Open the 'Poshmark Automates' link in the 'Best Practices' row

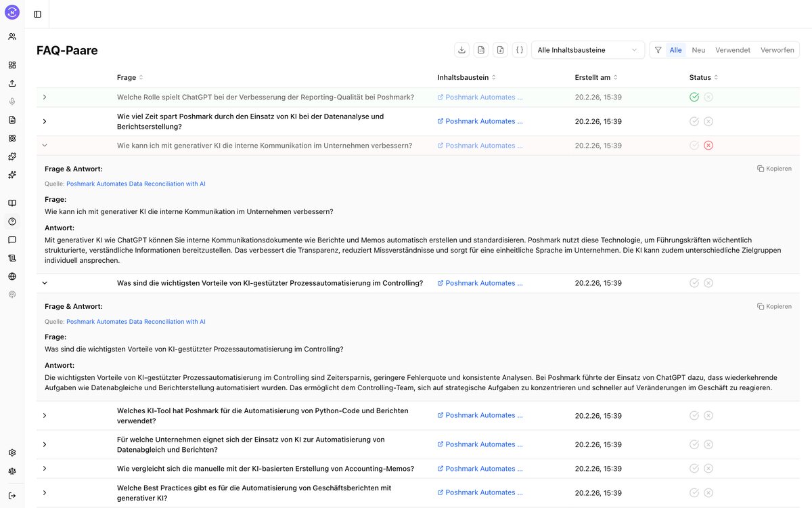[480, 492]
